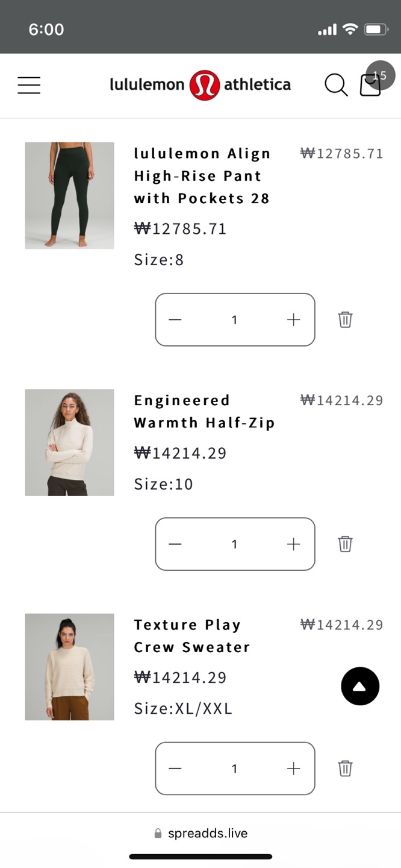The width and height of the screenshot is (401, 868).
Task: Open the Engineered Warmth Half-Zip title link
Action: click(x=204, y=412)
